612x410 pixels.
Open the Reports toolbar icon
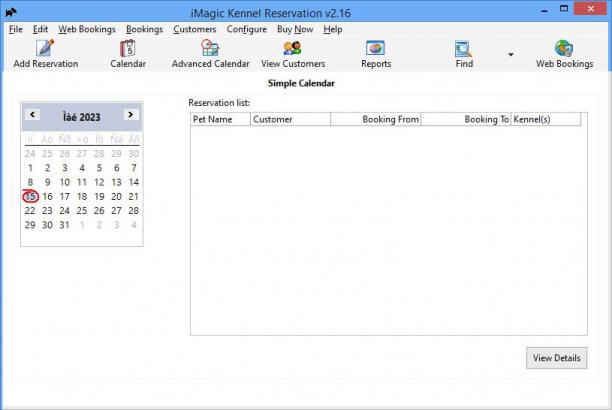tap(375, 48)
